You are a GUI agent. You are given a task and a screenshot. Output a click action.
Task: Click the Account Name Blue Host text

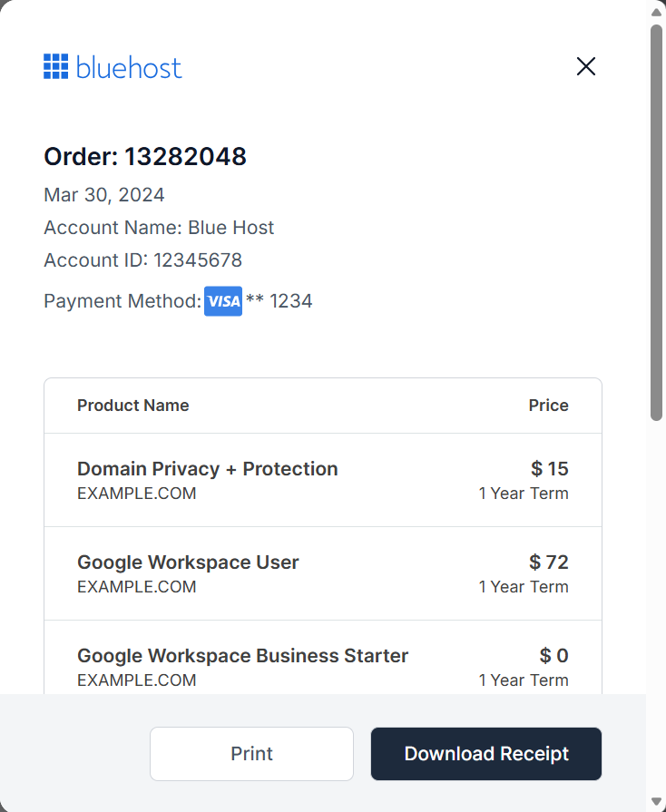pos(158,227)
